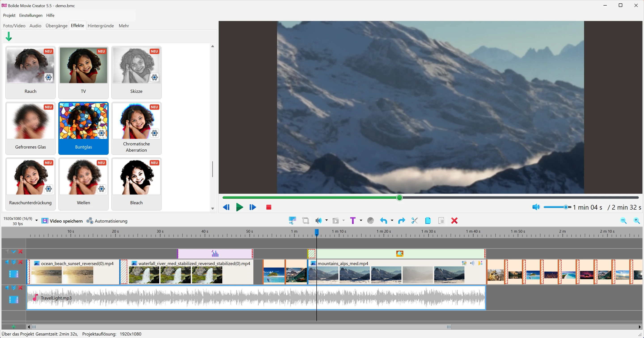This screenshot has height=338, width=644.
Task: Open settings gear on Chromatische Aberration effect
Action: pos(155,133)
